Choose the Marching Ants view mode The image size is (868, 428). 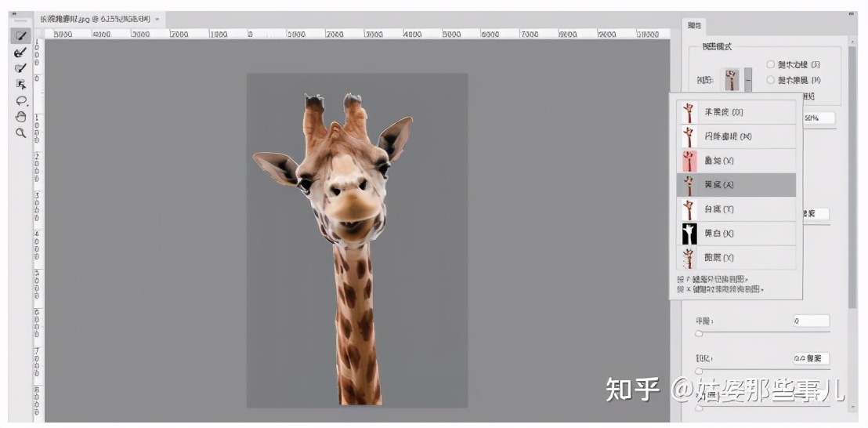click(x=736, y=136)
